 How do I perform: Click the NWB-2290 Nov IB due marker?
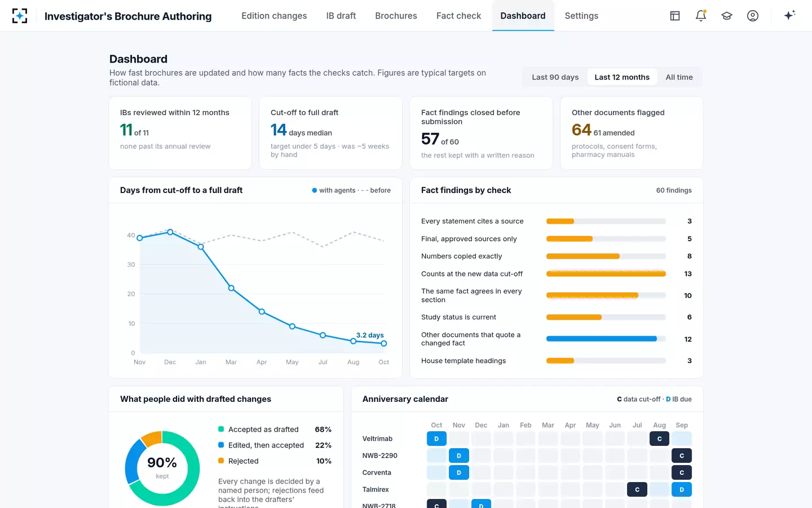459,456
